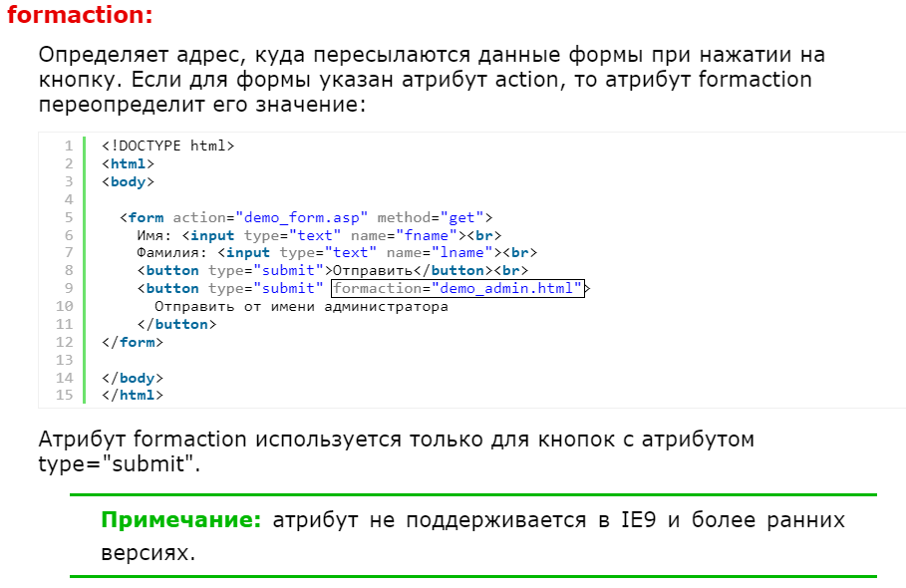The height and width of the screenshot is (588, 906).
Task: Click the "lname" name value
Action: tap(462, 252)
